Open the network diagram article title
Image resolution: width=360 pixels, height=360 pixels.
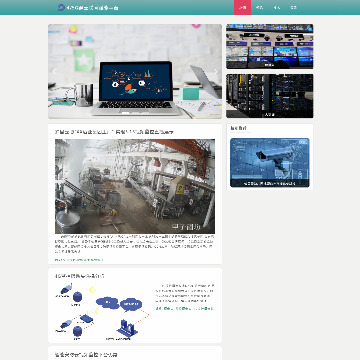pyautogui.click(x=80, y=276)
